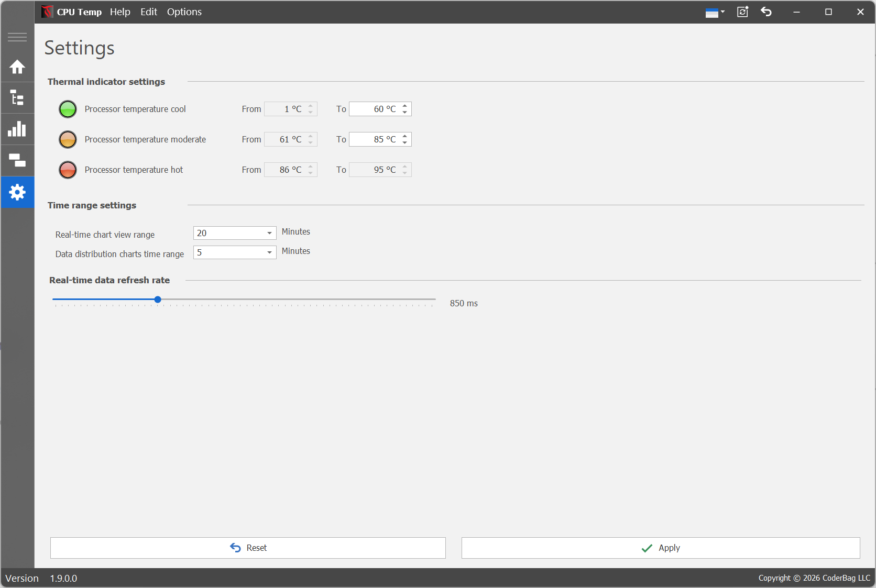Screen dimensions: 876x588
Task: Select the Settings gear icon
Action: [x=17, y=192]
